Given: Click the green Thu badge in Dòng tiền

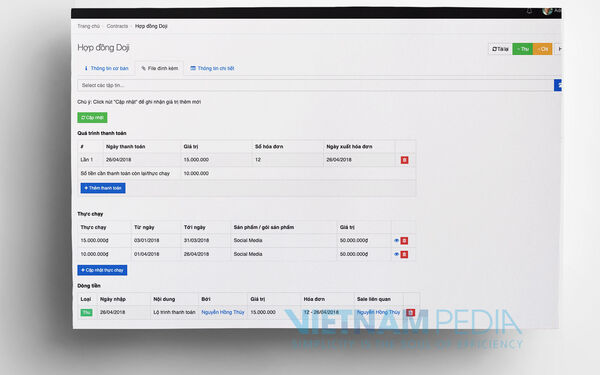Looking at the screenshot, I should (86, 313).
